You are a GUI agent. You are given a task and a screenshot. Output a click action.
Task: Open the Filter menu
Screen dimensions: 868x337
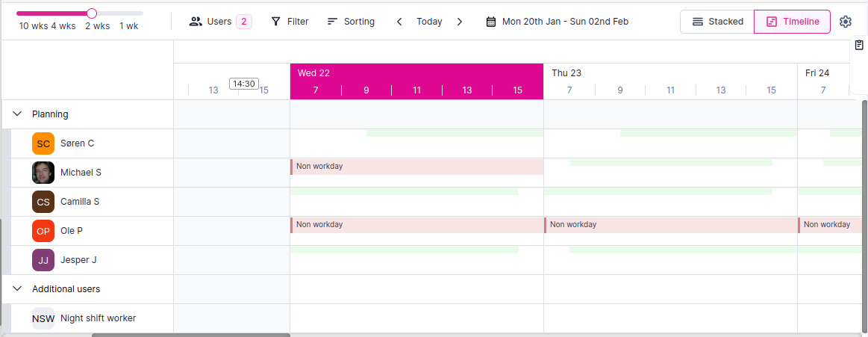coord(290,22)
